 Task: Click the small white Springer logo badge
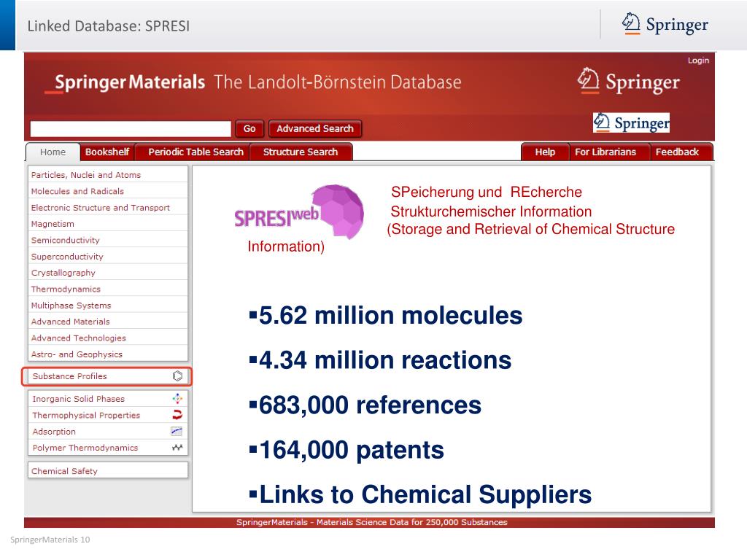tap(631, 122)
